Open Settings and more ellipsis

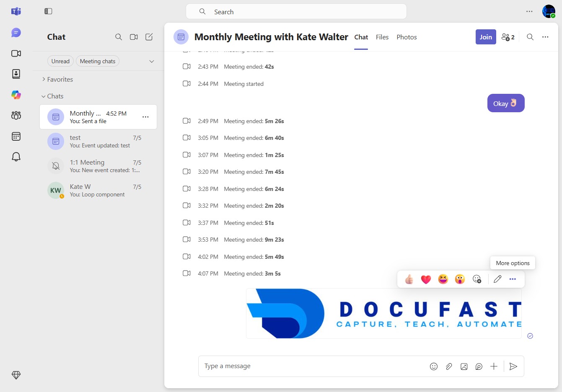(x=529, y=11)
